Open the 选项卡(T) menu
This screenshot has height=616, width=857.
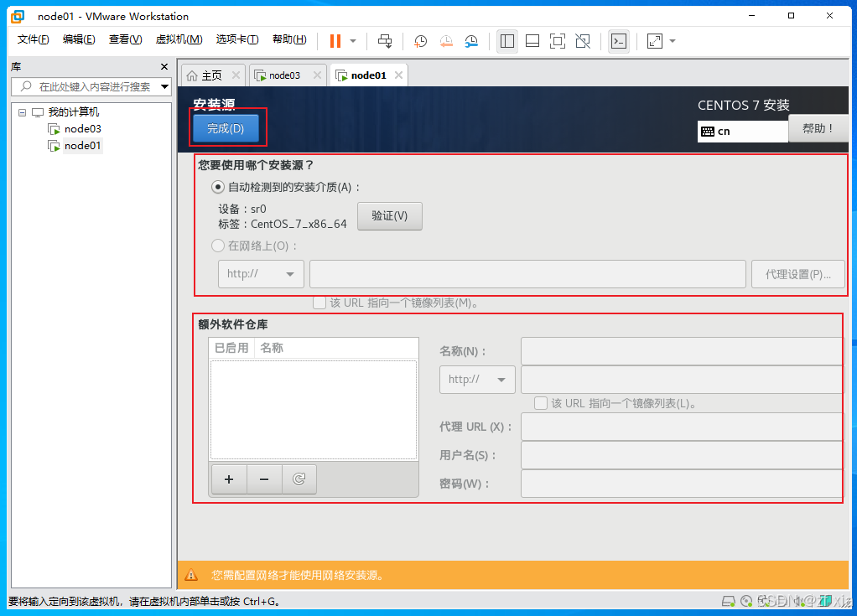point(237,39)
